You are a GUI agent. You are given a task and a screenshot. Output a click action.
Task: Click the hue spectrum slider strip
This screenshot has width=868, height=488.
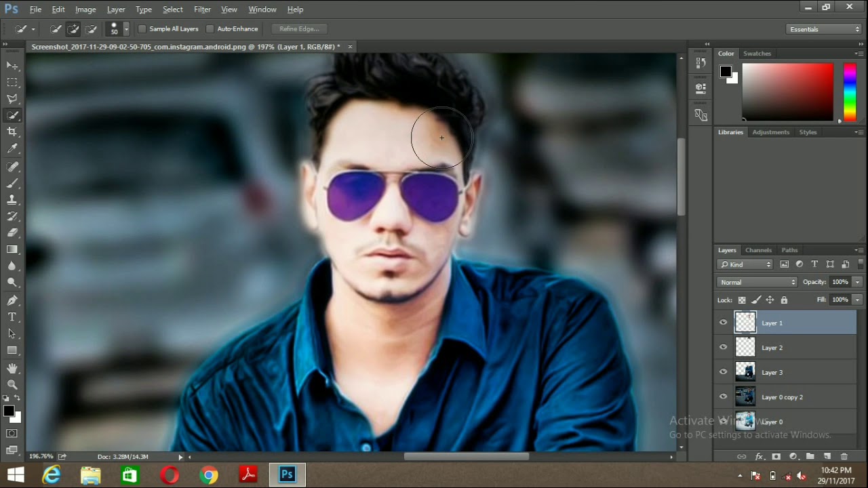pos(850,92)
